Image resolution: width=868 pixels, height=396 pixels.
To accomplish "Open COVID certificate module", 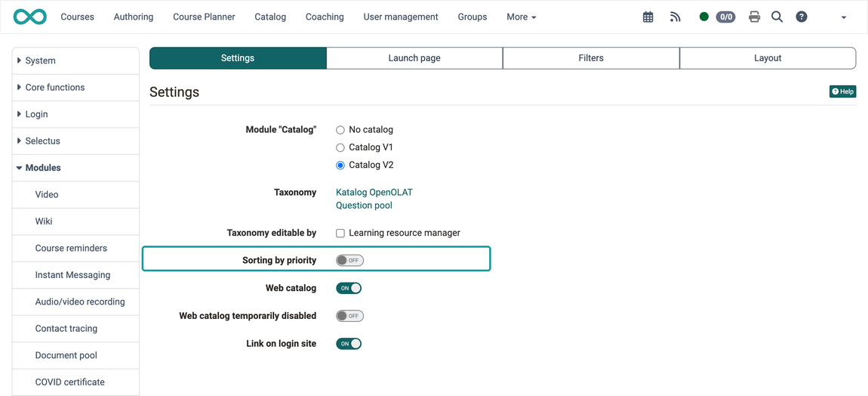I will pos(75,382).
